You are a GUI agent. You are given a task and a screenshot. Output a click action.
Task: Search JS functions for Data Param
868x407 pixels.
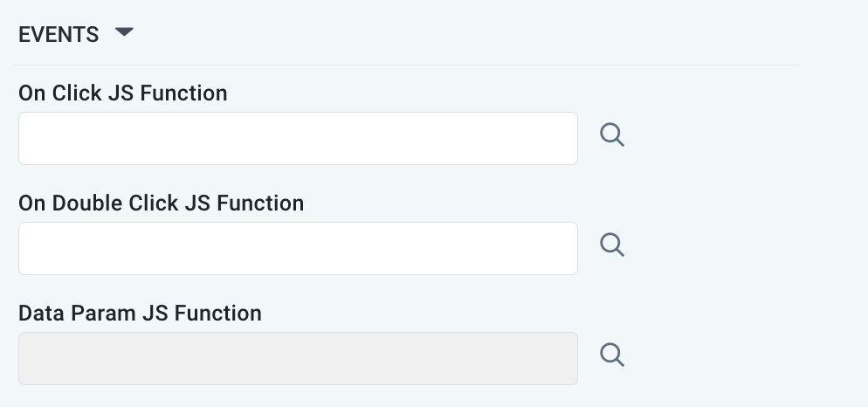[612, 355]
